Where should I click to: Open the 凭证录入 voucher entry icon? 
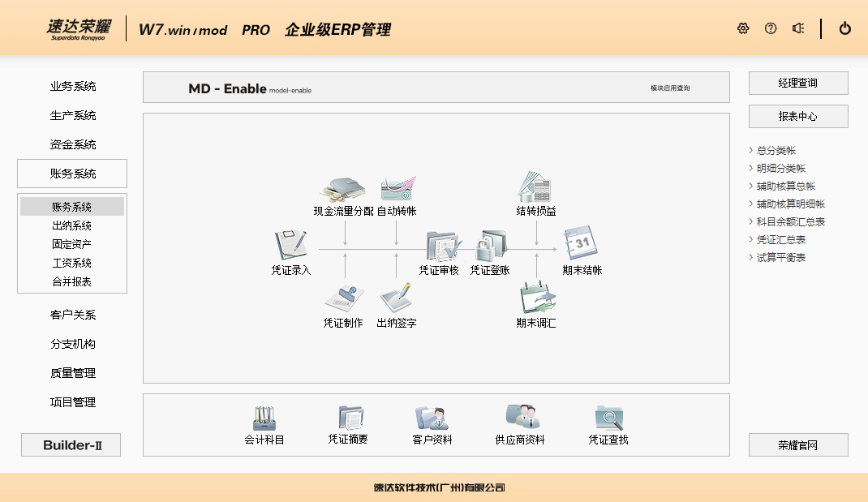coord(290,246)
